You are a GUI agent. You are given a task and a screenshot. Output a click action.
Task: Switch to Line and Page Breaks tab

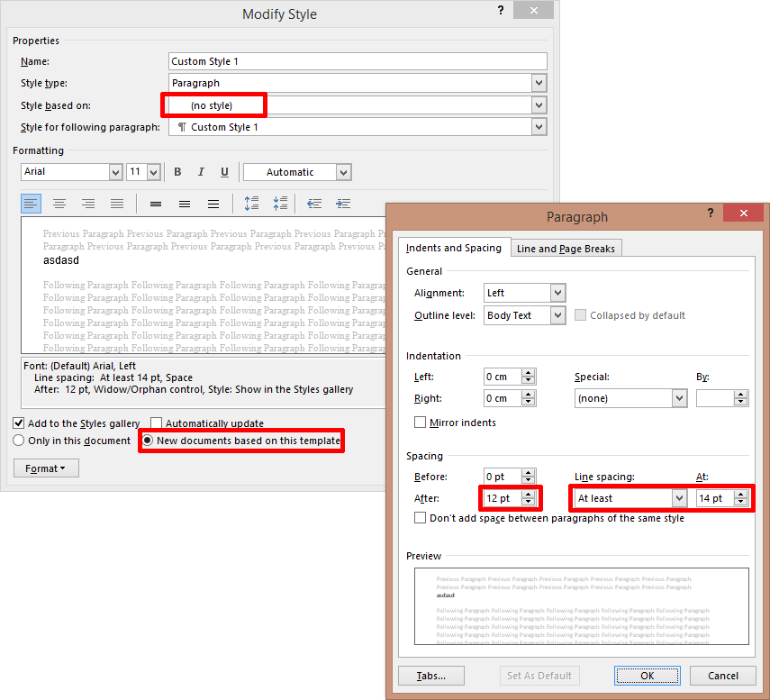pos(566,248)
